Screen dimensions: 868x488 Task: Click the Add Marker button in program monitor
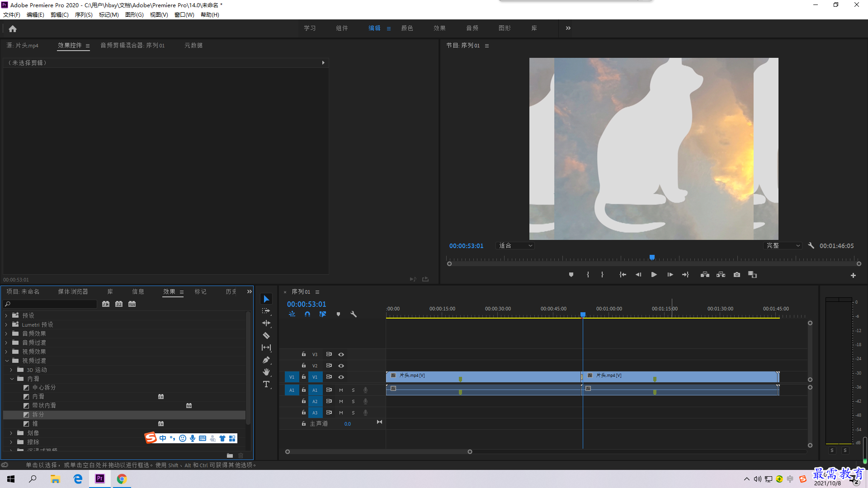click(x=571, y=275)
